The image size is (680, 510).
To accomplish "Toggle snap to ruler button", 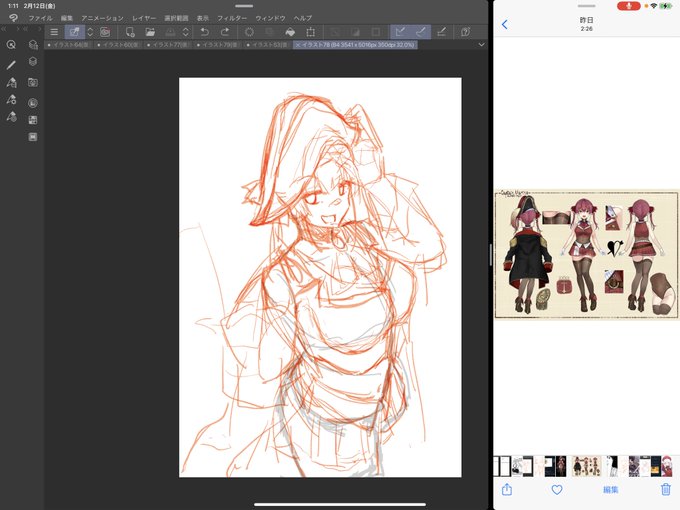I will tap(400, 32).
